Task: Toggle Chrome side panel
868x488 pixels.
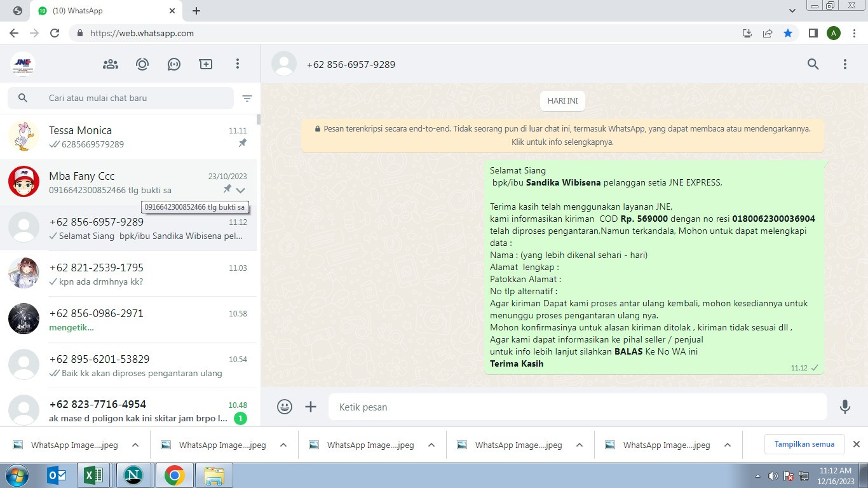Action: pos(813,33)
